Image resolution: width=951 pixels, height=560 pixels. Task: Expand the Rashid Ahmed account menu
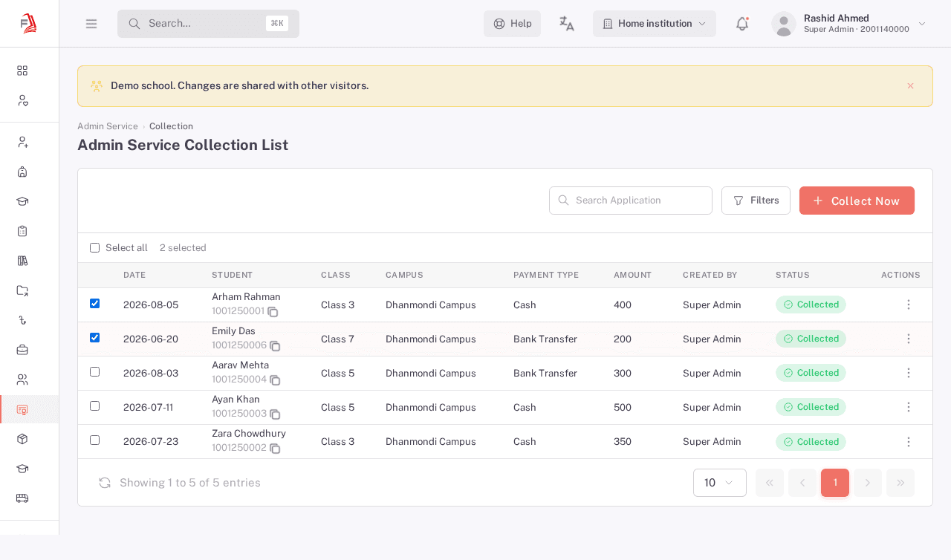pos(849,24)
